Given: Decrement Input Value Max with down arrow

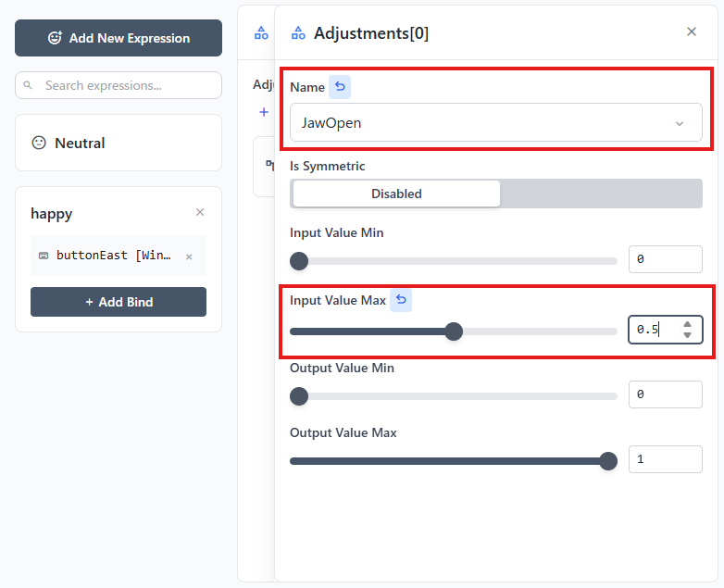Looking at the screenshot, I should click(x=687, y=335).
